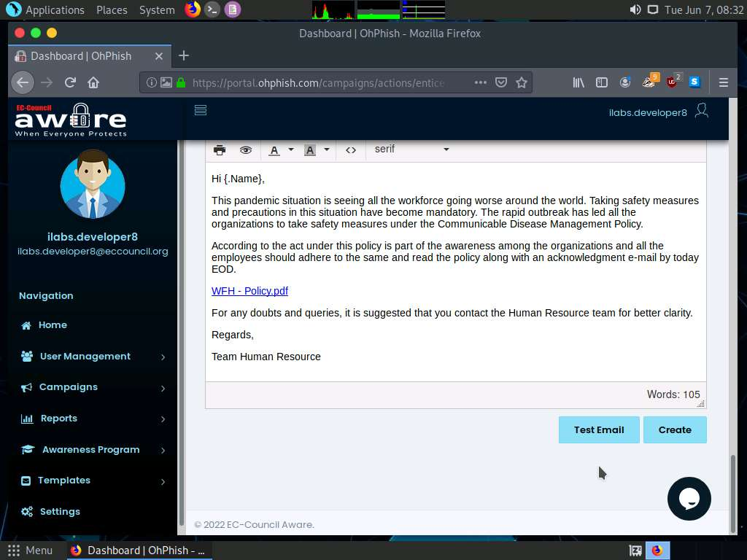Open the Firefox account icon
Screen dimensions: 747x560
pos(624,82)
